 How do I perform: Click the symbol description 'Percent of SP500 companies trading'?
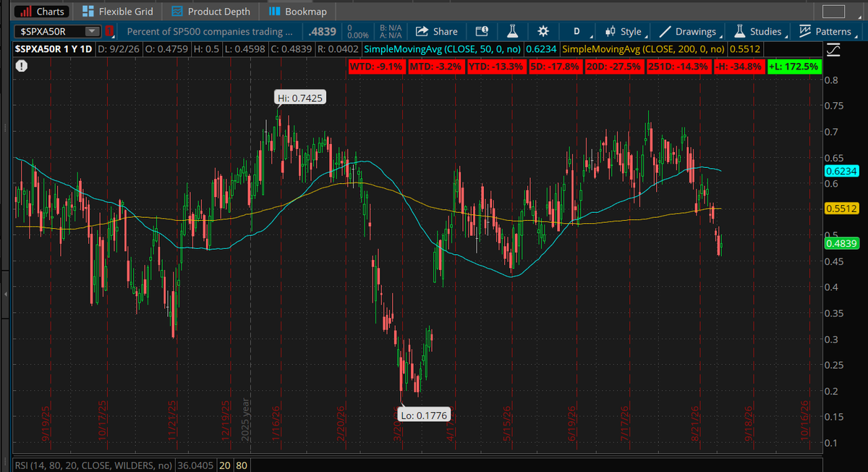point(210,31)
